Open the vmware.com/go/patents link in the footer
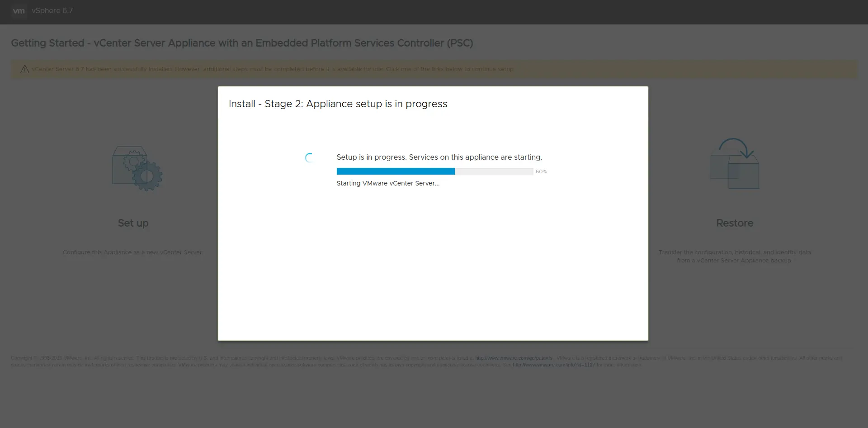Image resolution: width=868 pixels, height=428 pixels. click(x=514, y=358)
